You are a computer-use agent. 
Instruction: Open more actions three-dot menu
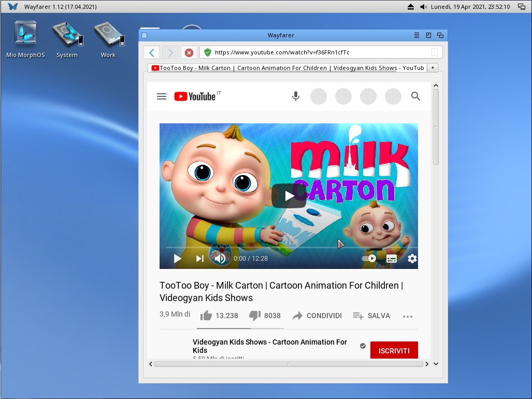click(x=408, y=316)
